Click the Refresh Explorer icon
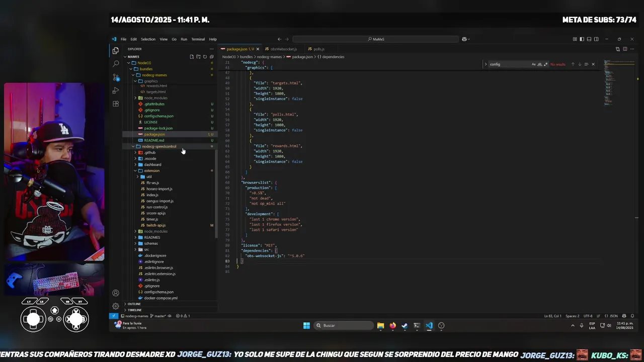The width and height of the screenshot is (644, 362). pyautogui.click(x=205, y=57)
